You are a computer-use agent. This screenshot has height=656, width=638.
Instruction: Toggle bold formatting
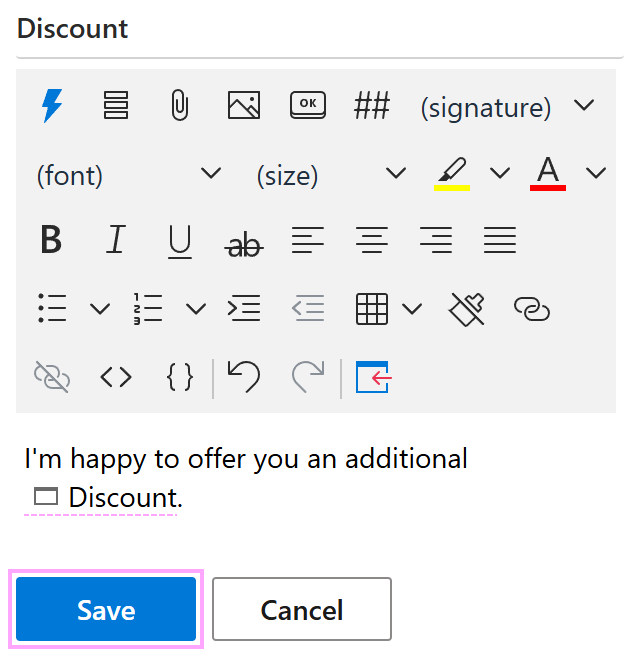pyautogui.click(x=51, y=240)
